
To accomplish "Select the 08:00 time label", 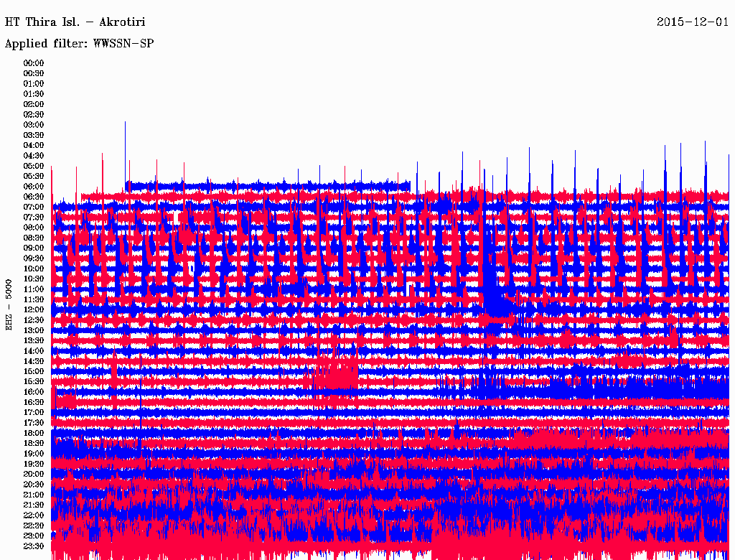I will pos(34,228).
